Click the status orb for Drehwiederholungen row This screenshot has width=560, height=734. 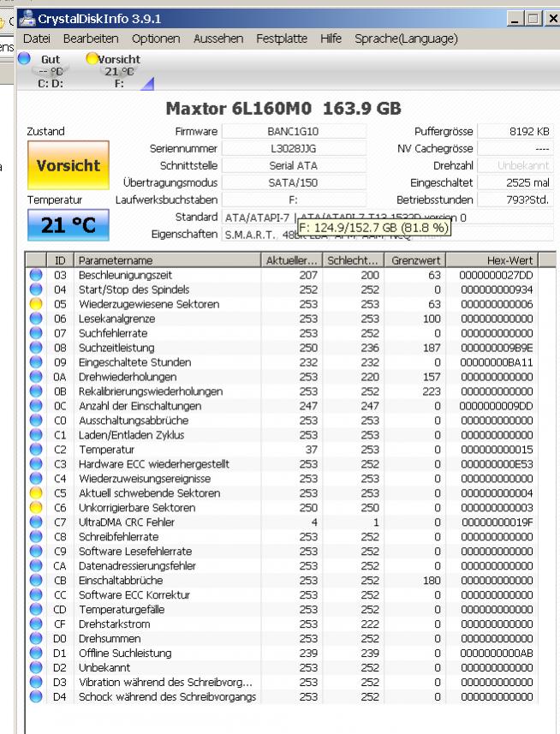(x=36, y=376)
